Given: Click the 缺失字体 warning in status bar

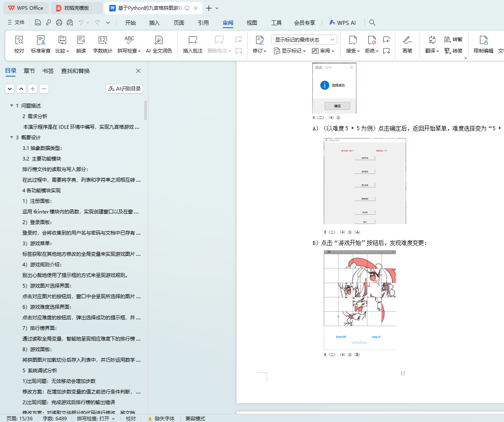Looking at the screenshot, I should click(161, 418).
